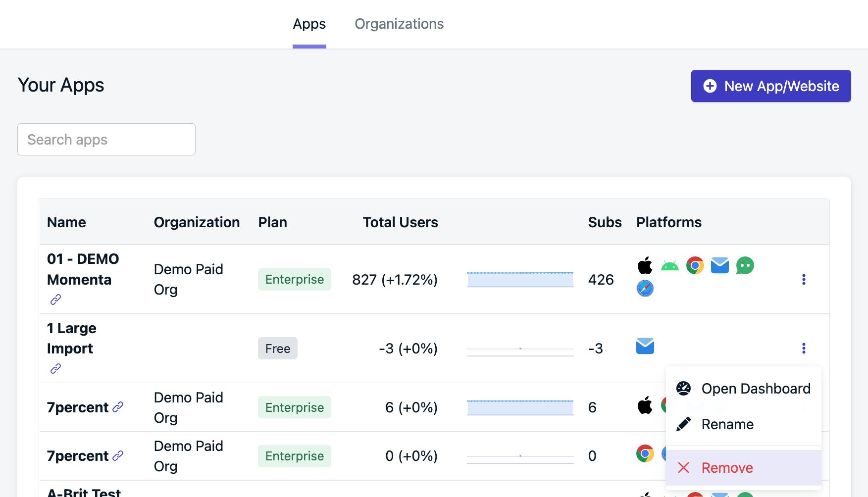Click green SMS chat bubble platform icon

tap(745, 266)
